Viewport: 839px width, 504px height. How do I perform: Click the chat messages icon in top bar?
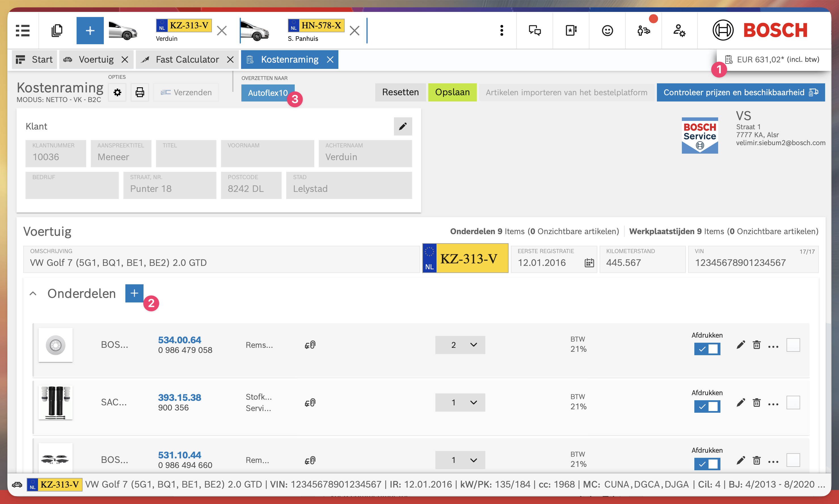pyautogui.click(x=535, y=31)
